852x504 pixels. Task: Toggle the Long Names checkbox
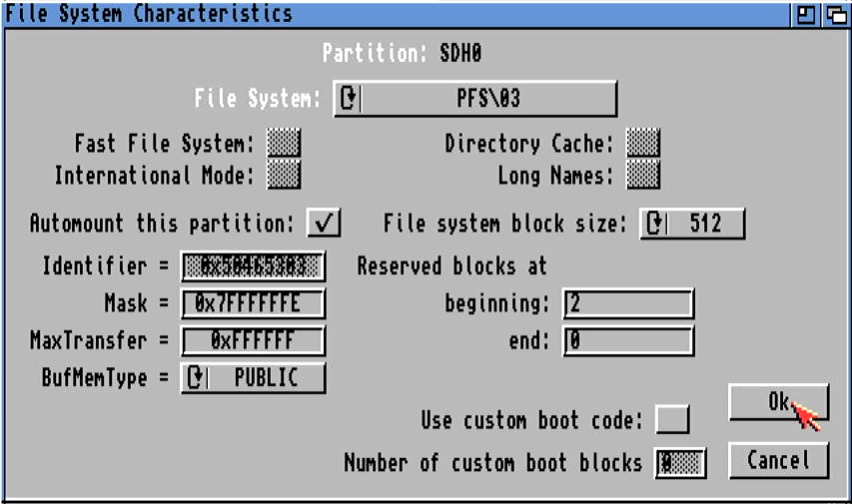pyautogui.click(x=642, y=175)
